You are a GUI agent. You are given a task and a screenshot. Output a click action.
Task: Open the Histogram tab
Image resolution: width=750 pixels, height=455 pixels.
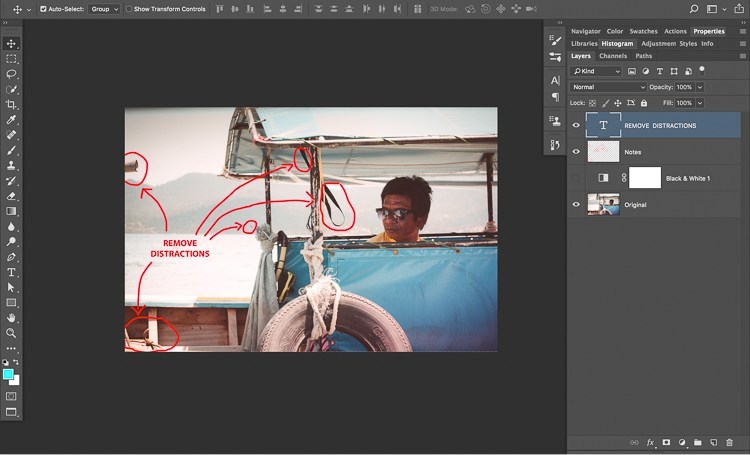click(x=617, y=44)
